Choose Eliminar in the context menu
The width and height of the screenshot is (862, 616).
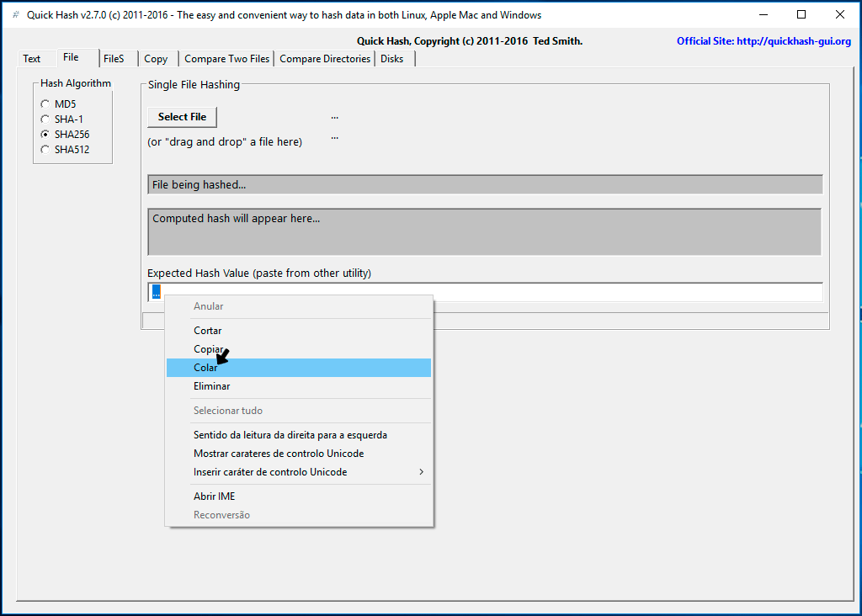pyautogui.click(x=299, y=386)
